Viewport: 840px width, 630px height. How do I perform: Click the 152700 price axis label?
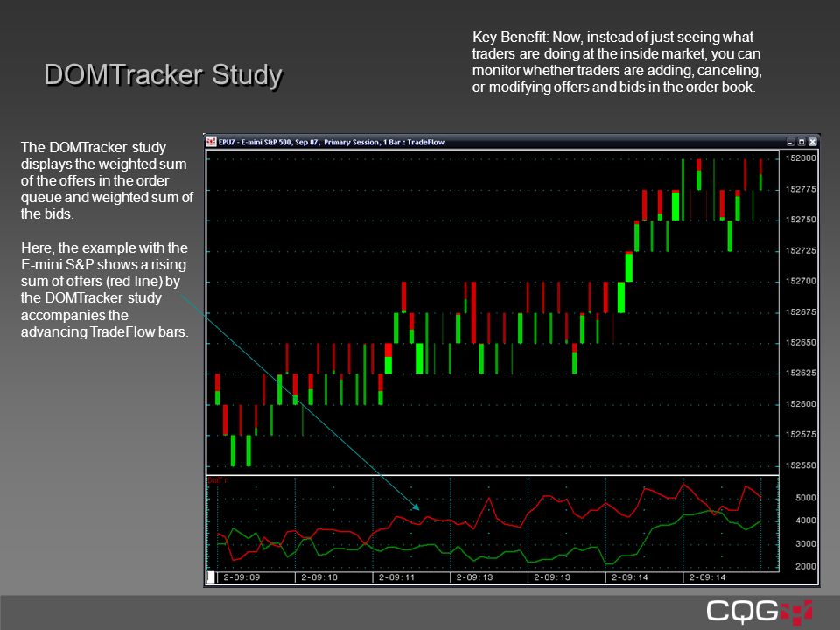pos(801,281)
